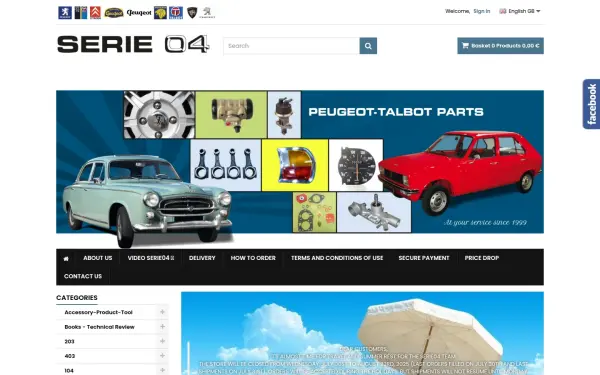This screenshot has height=375, width=600.
Task: Click the shopping cart icon in Basket
Action: [465, 46]
